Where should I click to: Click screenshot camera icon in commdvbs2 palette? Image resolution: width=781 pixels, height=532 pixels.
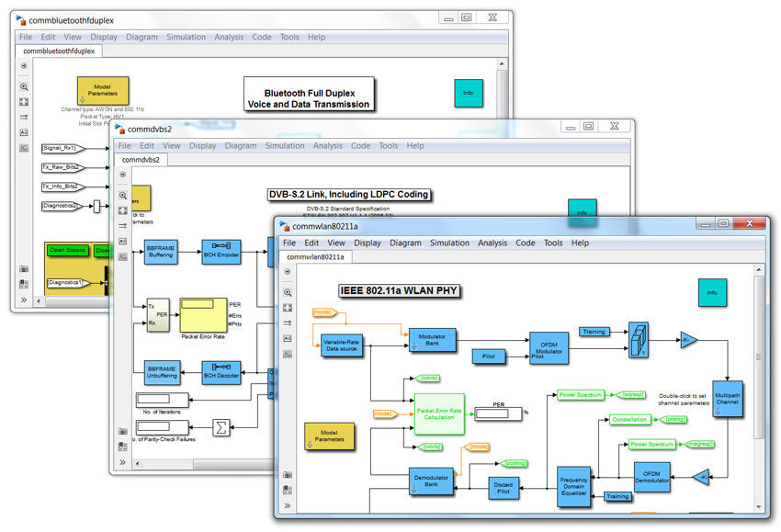tap(123, 431)
